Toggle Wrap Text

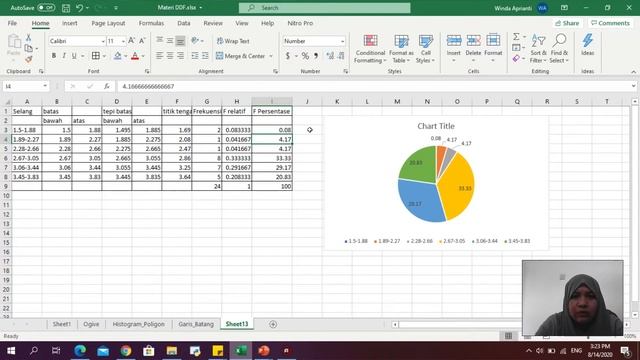[233, 41]
